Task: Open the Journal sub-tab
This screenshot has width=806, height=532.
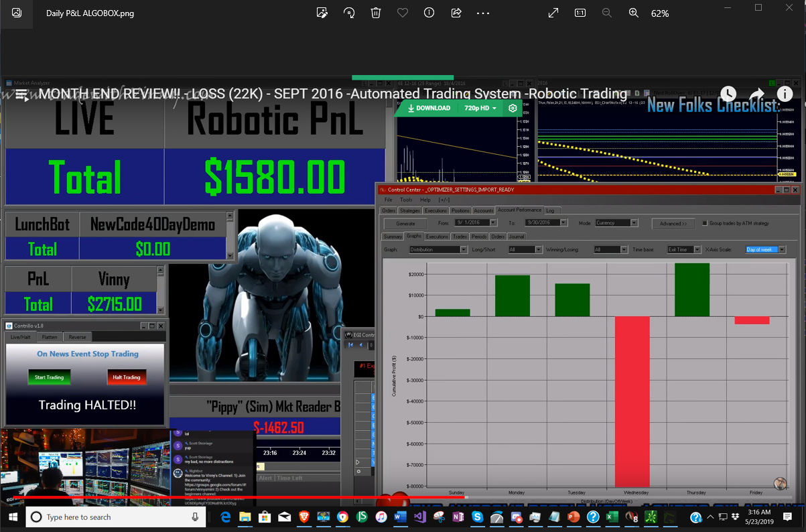Action: click(517, 237)
